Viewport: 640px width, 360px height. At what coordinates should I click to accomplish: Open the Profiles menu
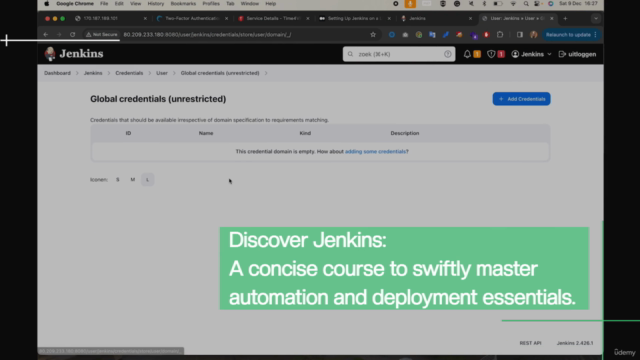211,4
